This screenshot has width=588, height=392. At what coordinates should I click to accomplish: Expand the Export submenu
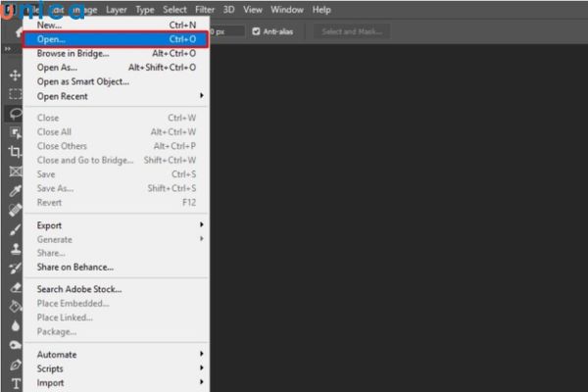point(116,225)
